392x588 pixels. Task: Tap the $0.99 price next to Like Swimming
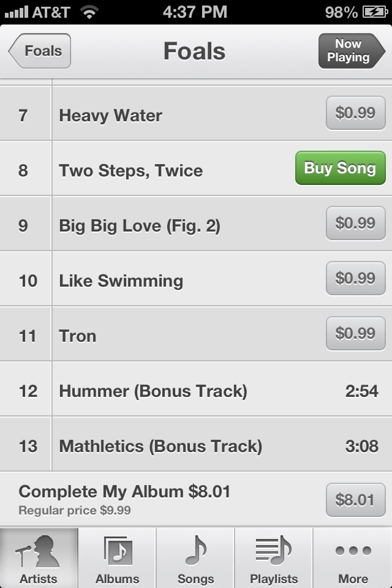click(356, 278)
